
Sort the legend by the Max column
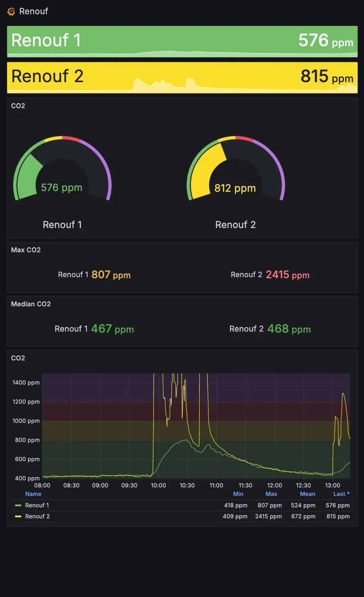point(271,494)
